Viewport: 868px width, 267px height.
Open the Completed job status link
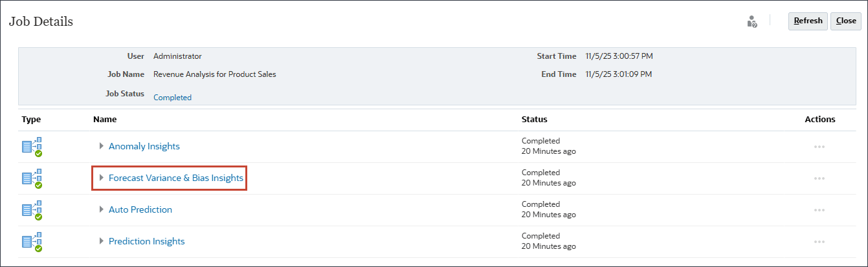[x=172, y=98]
